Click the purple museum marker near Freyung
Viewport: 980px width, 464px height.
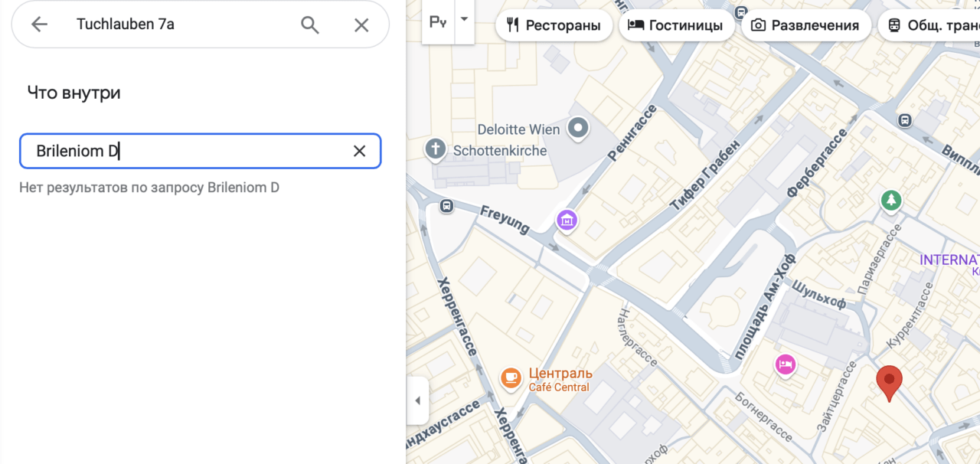click(567, 221)
